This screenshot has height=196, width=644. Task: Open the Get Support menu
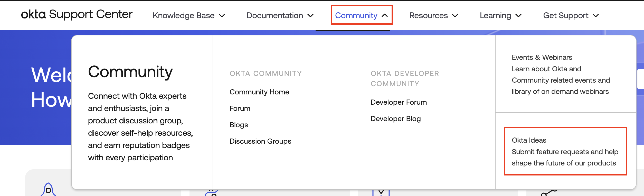pos(571,15)
